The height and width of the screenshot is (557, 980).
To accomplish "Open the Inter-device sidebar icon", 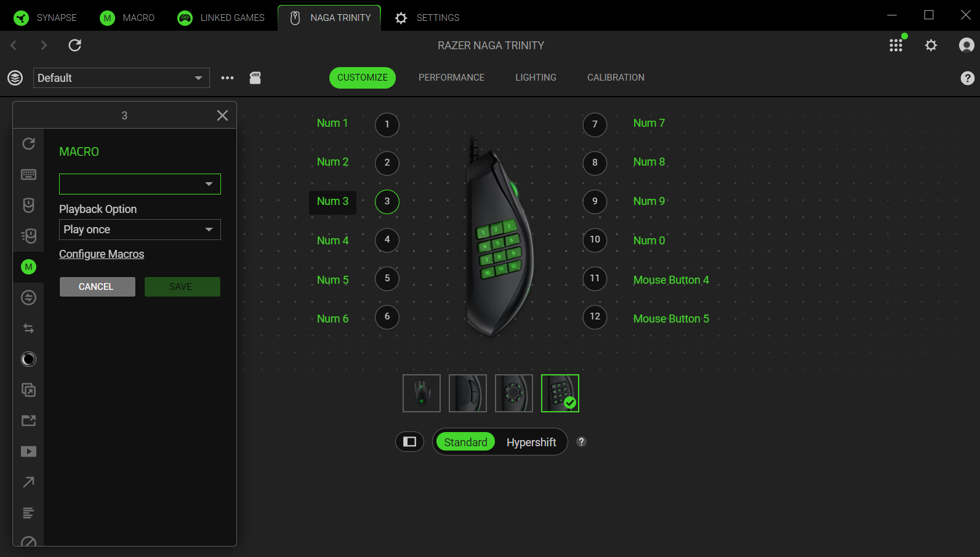I will (x=28, y=298).
